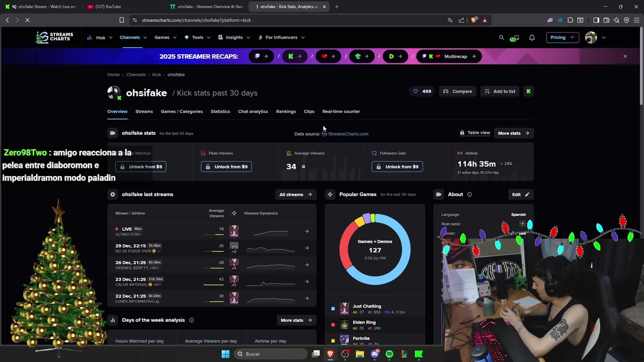Open the watchlist icon with green 10 badge
This screenshot has height=362, width=644.
tap(514, 38)
